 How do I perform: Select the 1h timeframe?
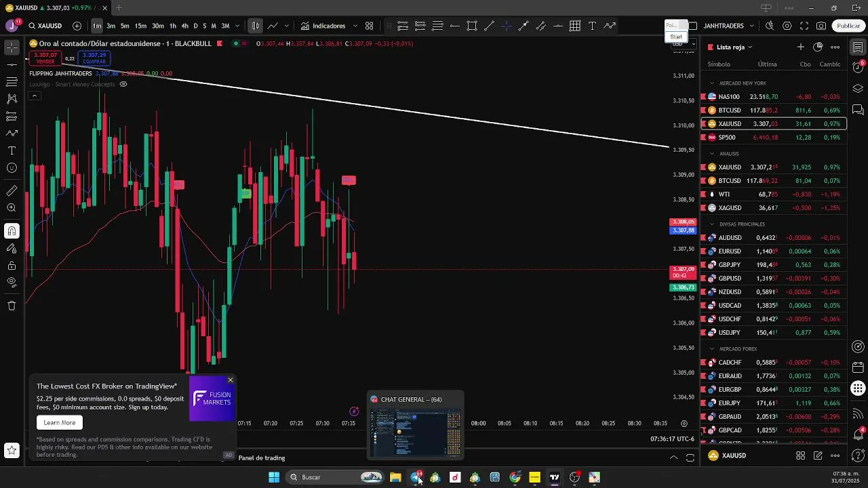point(173,26)
